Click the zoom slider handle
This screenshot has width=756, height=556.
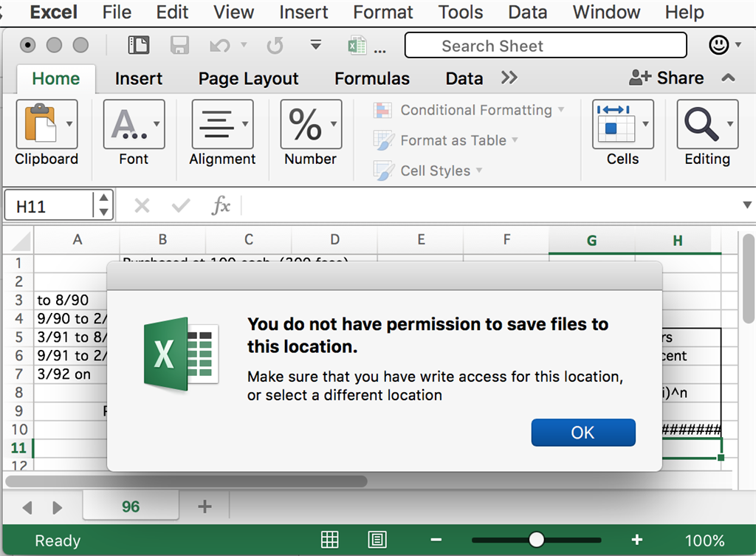[536, 540]
